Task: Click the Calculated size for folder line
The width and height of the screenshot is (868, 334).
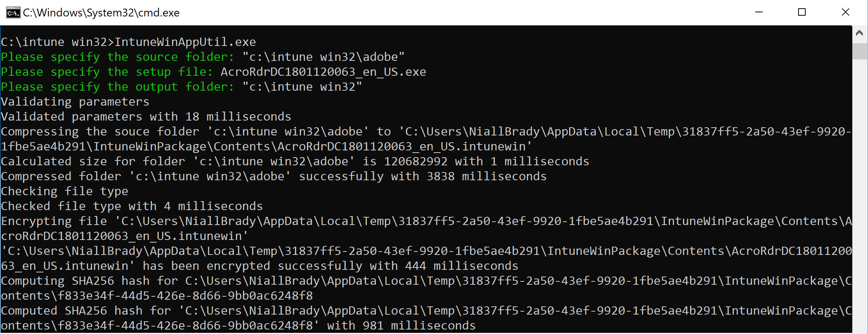Action: coord(295,162)
